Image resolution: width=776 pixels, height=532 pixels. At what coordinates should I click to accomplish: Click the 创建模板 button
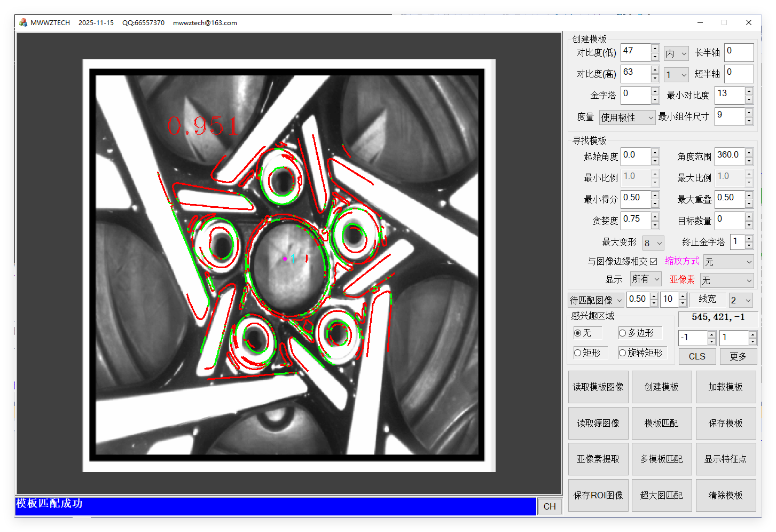(661, 387)
